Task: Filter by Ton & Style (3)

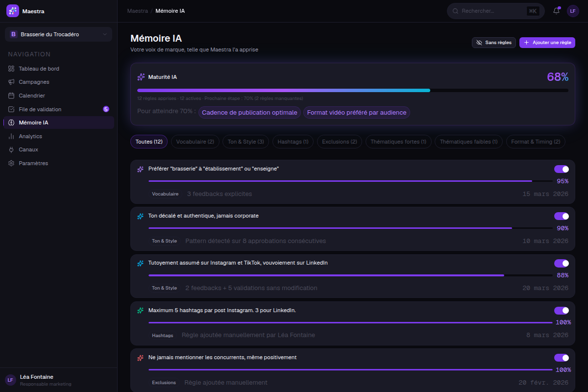Action: [246, 142]
